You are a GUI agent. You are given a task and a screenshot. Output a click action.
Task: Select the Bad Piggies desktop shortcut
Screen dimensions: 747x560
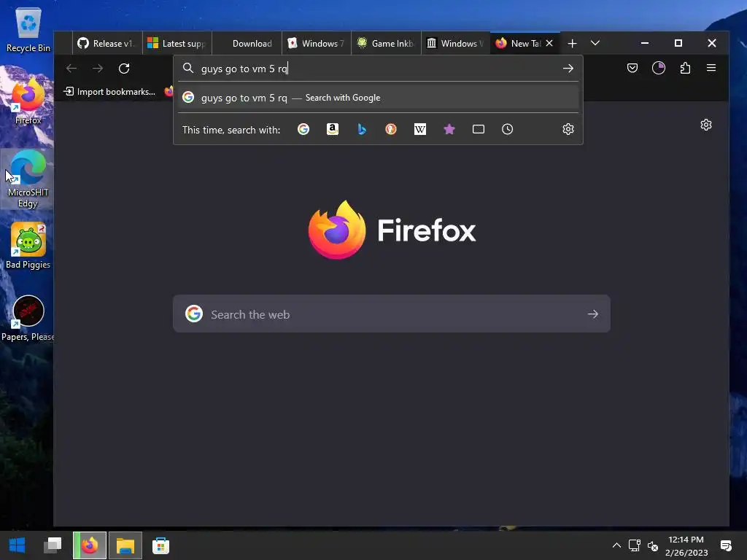28,246
